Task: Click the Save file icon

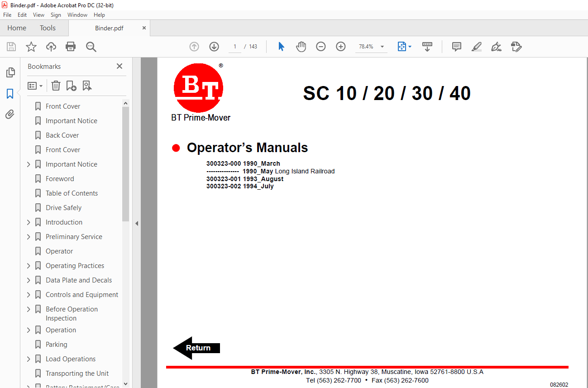Action: [x=11, y=47]
